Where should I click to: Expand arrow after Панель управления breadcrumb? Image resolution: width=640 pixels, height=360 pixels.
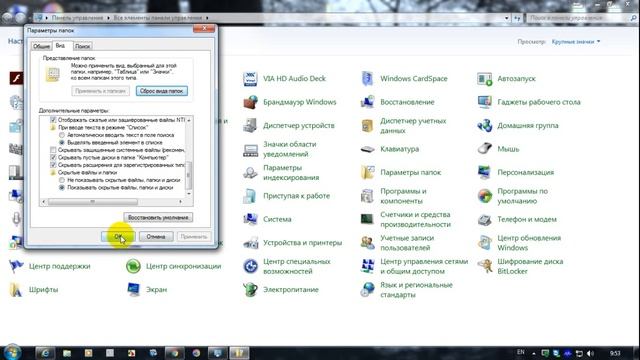coord(109,18)
